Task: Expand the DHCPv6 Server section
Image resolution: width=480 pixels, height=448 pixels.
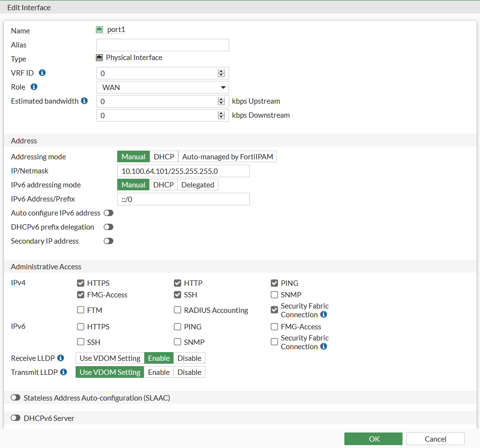Action: pyautogui.click(x=15, y=417)
